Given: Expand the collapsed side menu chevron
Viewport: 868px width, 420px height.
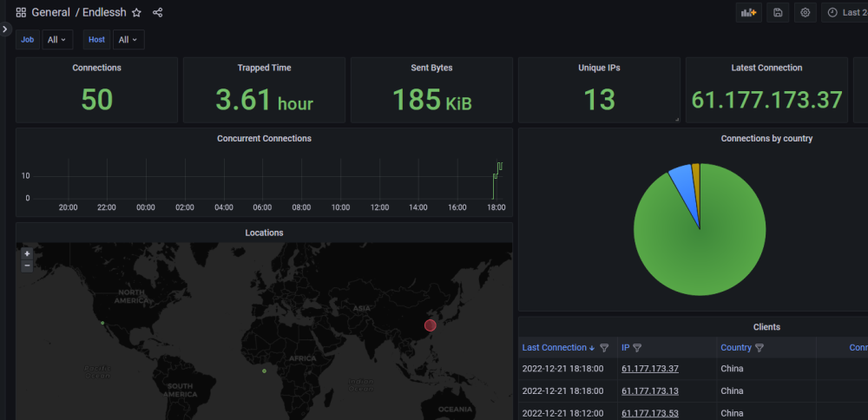Looking at the screenshot, I should tap(5, 29).
